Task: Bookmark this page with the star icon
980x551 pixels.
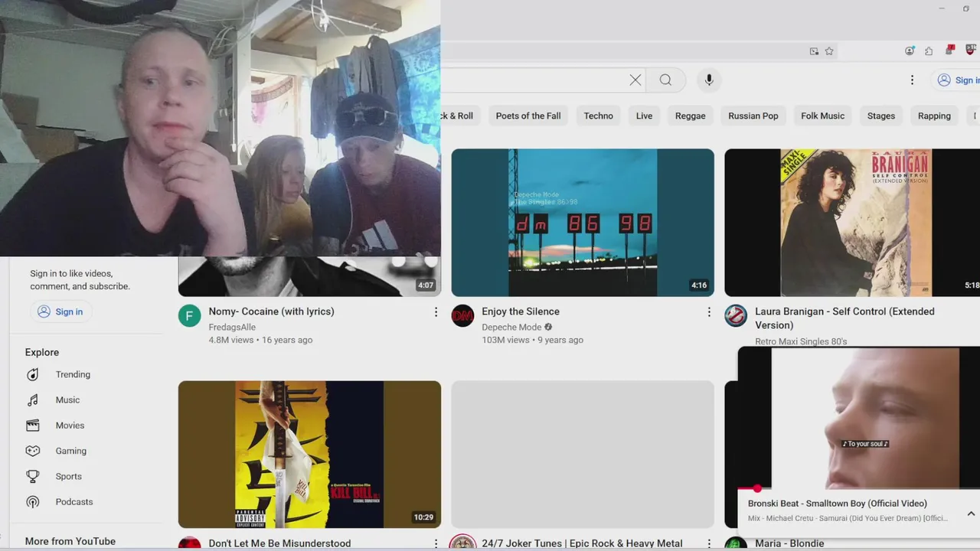Action: 829,51
